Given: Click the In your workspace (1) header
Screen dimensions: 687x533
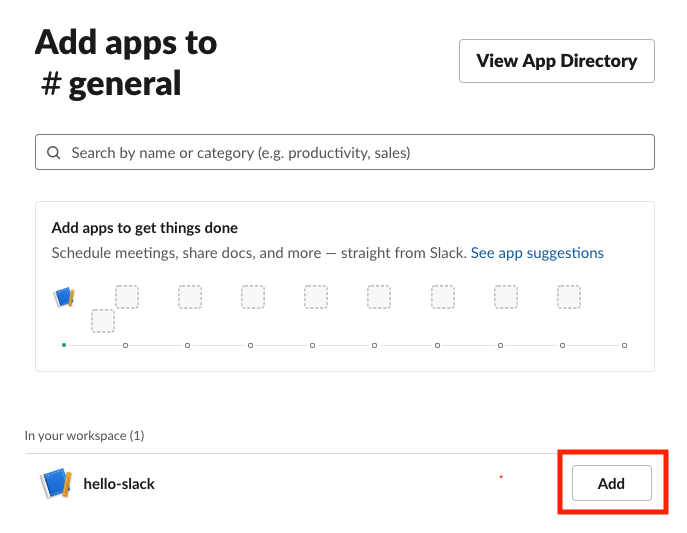Looking at the screenshot, I should [85, 436].
